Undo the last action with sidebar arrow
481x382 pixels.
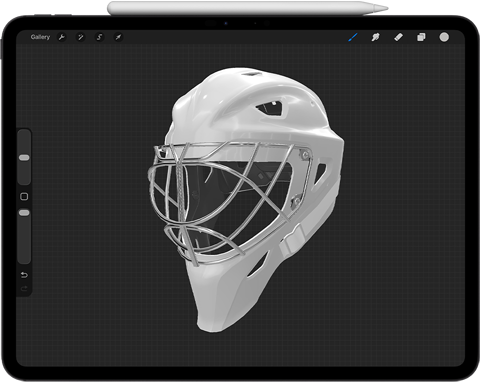coord(24,275)
